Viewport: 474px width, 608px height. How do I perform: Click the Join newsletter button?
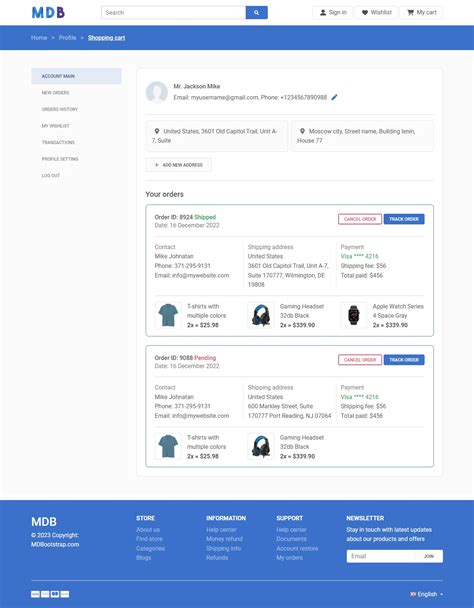point(429,556)
